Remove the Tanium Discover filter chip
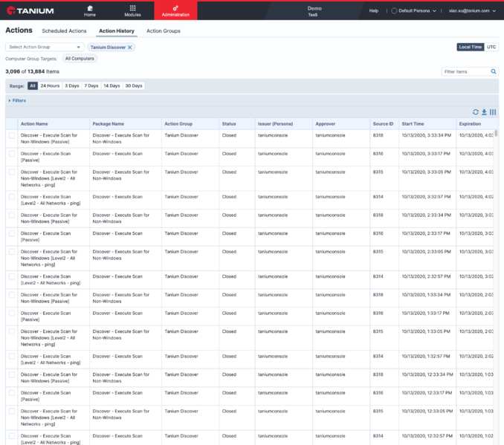Viewport: 504px width, 445px height. pyautogui.click(x=130, y=48)
